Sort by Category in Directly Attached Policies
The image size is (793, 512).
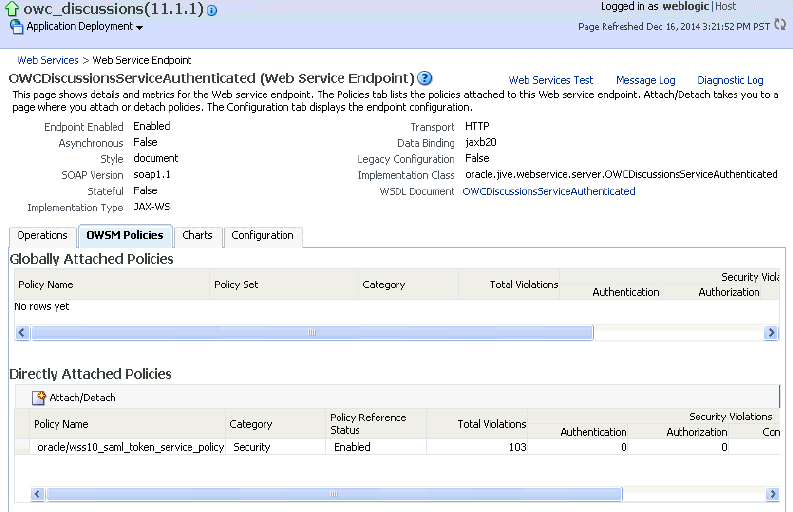click(276, 424)
